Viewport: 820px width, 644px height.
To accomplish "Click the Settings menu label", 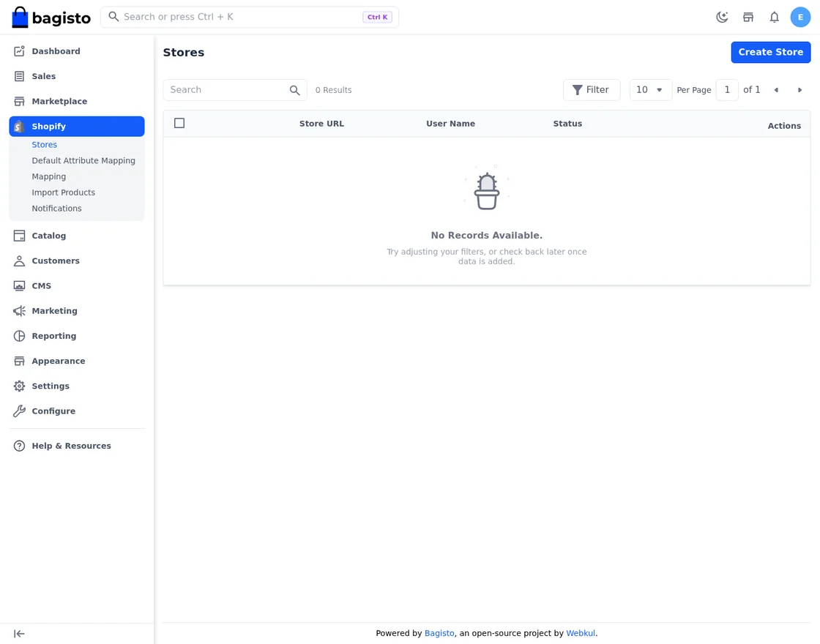I will [x=51, y=386].
